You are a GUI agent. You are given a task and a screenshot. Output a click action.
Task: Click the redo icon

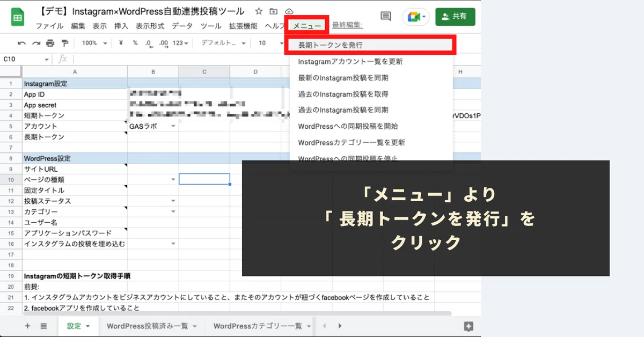(36, 43)
